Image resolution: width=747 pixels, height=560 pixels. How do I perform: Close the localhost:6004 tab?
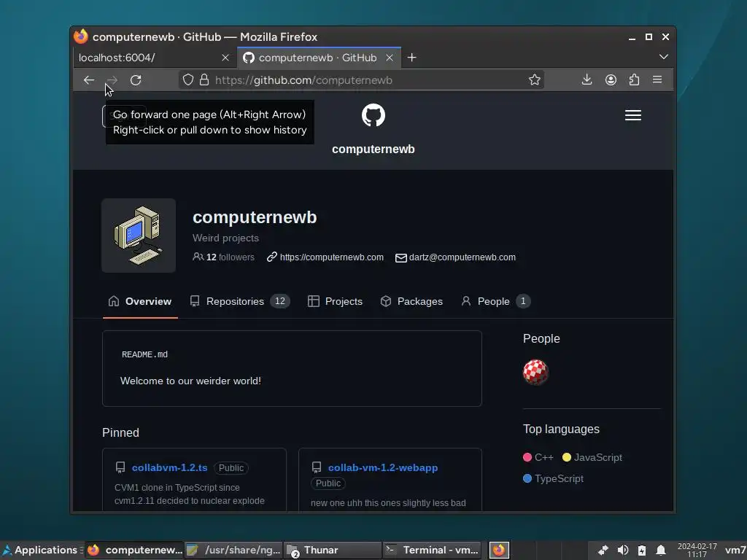(225, 58)
